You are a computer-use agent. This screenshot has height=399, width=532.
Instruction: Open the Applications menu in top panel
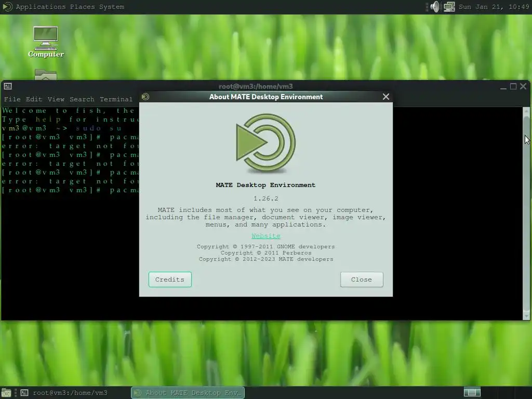click(41, 7)
